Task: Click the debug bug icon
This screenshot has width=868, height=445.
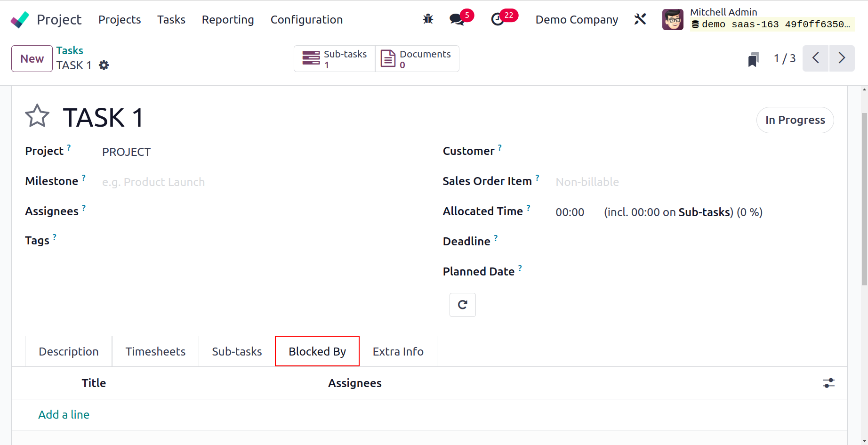Action: 428,19
